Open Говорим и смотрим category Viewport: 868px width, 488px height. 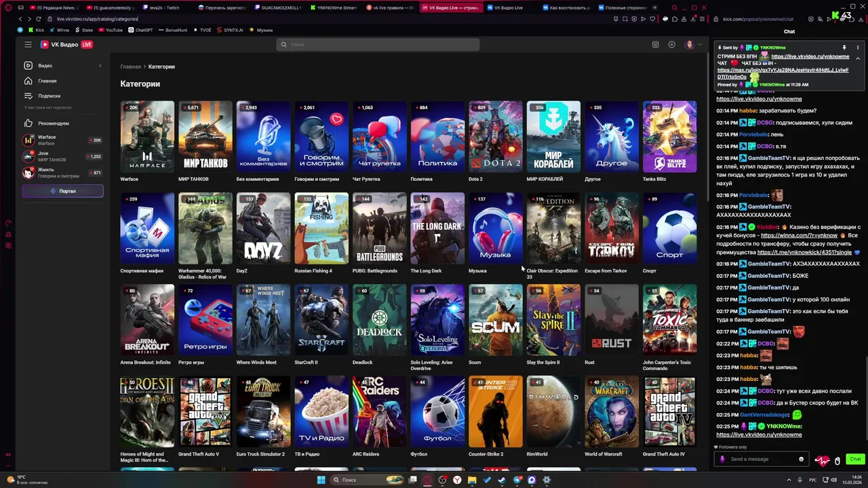click(321, 136)
